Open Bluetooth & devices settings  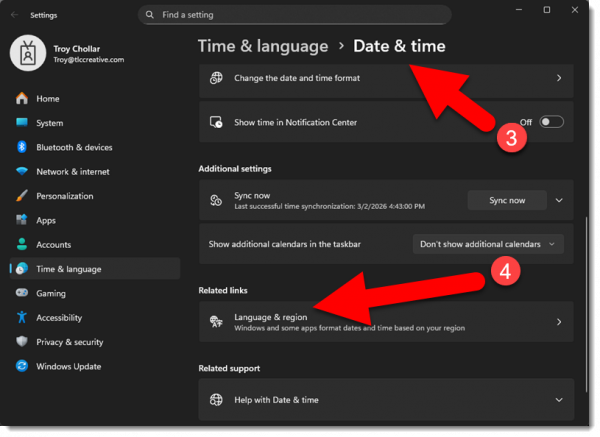[x=74, y=147]
